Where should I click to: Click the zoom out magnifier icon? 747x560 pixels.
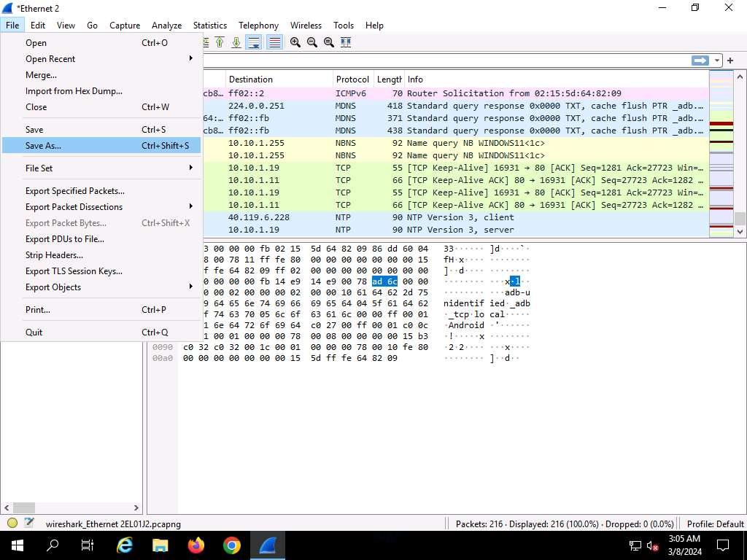tap(312, 42)
